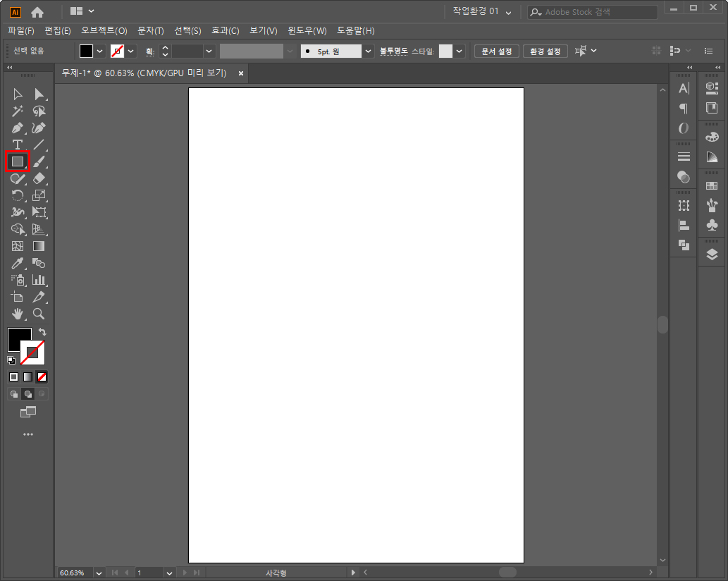
Task: Set paint mode to Color
Action: [x=14, y=377]
